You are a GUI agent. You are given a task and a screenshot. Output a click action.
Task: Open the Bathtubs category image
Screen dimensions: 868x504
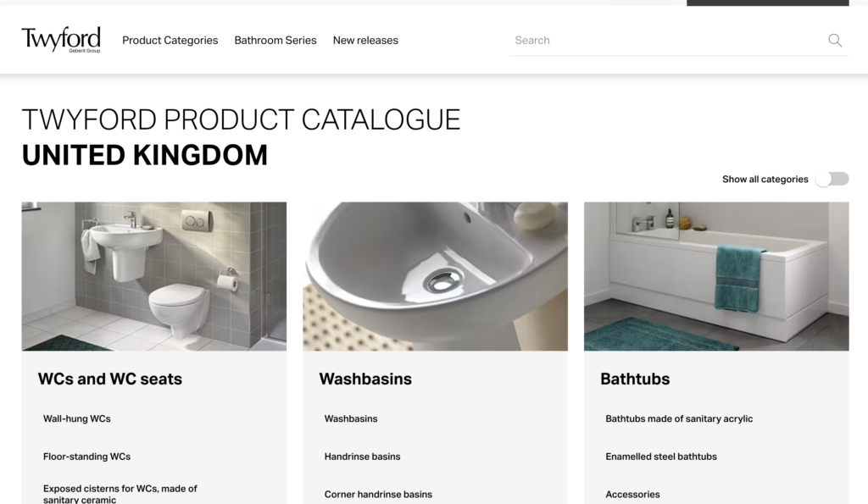coord(716,276)
